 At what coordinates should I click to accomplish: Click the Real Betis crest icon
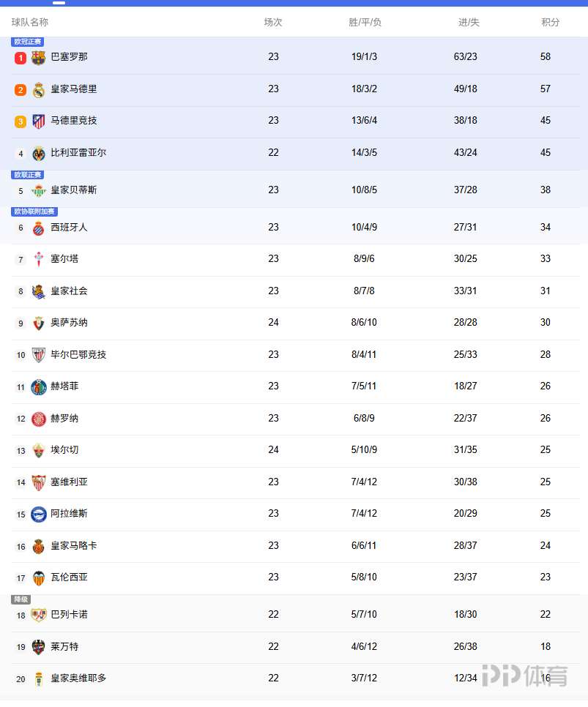(39, 190)
